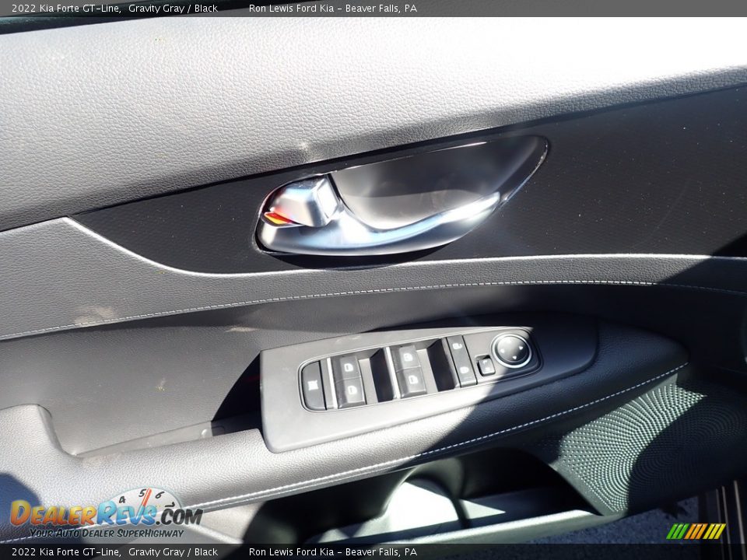747x560 pixels.
Task: Open the DealerRevs.com watermark link
Action: 109,514
